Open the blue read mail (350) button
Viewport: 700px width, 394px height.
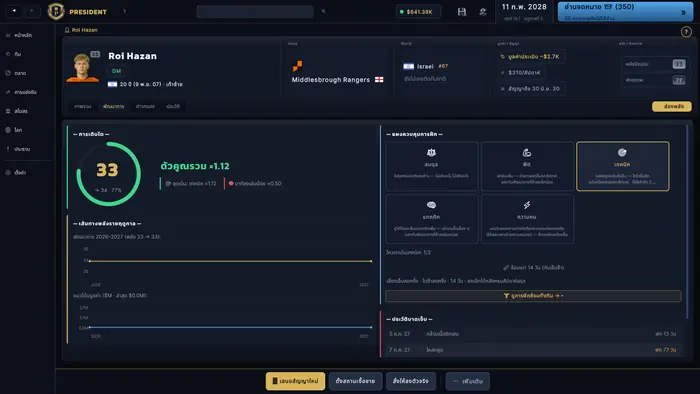point(625,11)
